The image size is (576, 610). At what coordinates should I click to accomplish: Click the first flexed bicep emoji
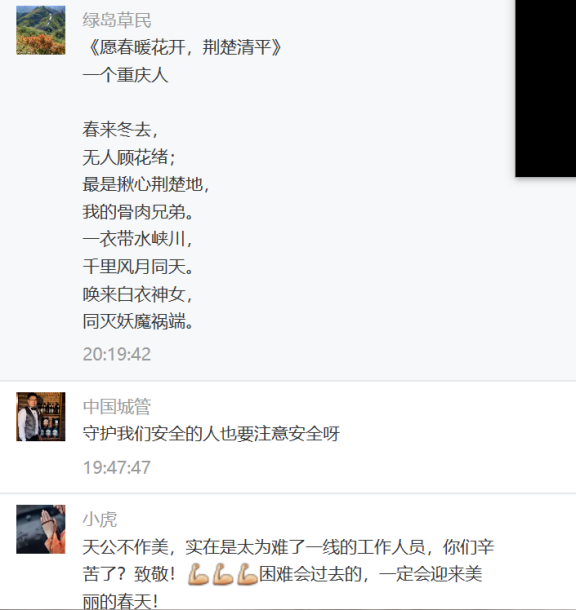tap(198, 575)
